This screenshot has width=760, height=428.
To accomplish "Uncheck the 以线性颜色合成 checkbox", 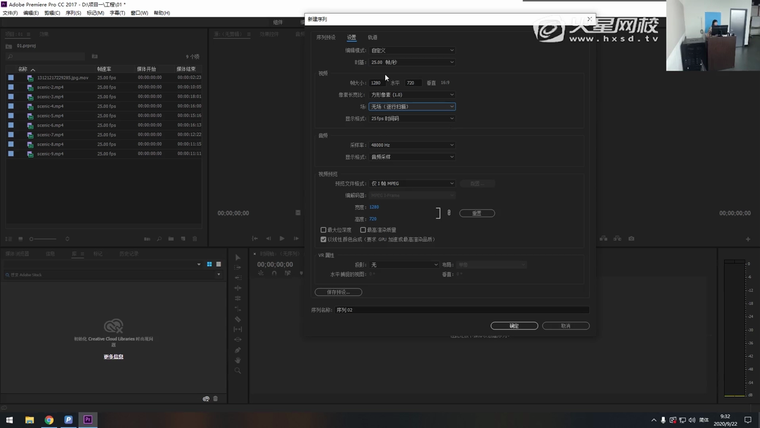I will (323, 239).
